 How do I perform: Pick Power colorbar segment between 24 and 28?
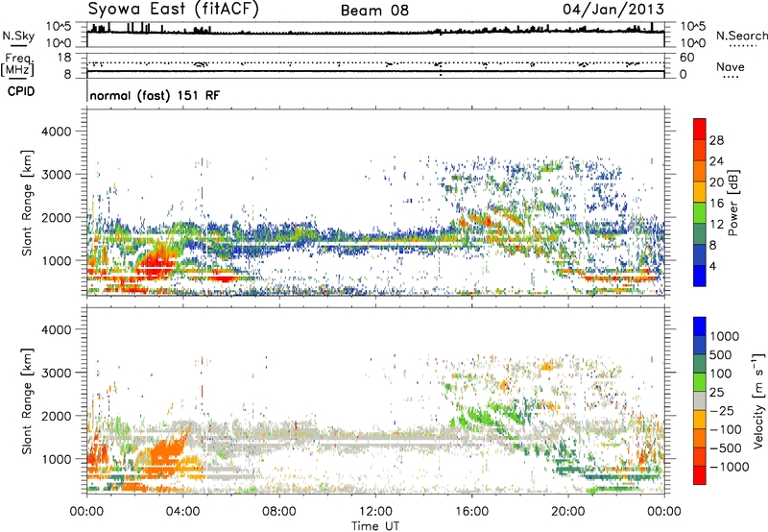pyautogui.click(x=700, y=150)
